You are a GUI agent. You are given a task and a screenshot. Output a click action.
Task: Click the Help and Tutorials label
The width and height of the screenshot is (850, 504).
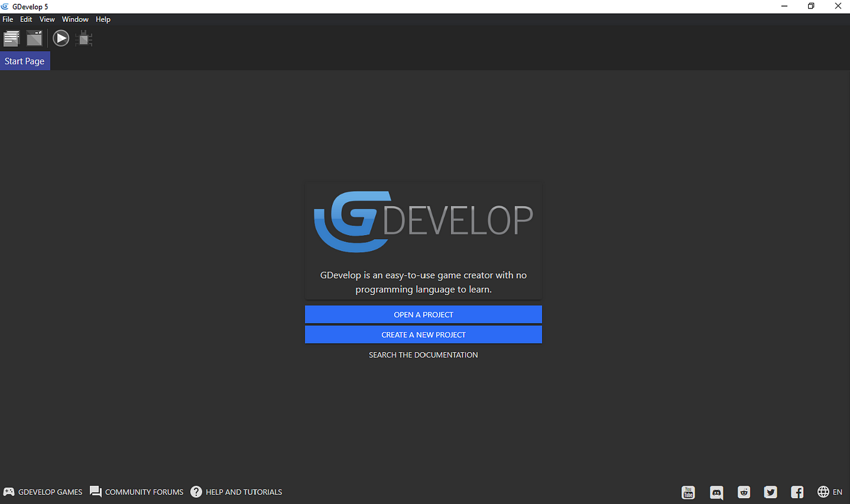244,492
